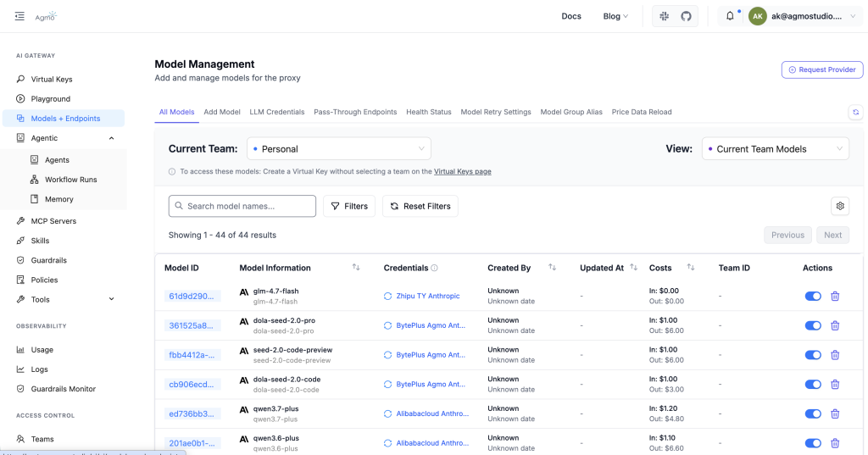Open the notifications bell
868x455 pixels.
(x=730, y=16)
